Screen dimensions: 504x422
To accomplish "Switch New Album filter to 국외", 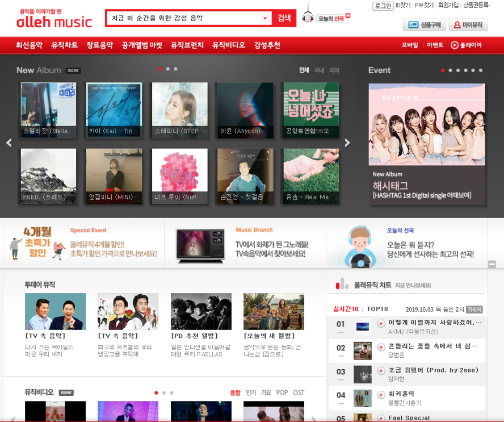I will click(x=334, y=70).
